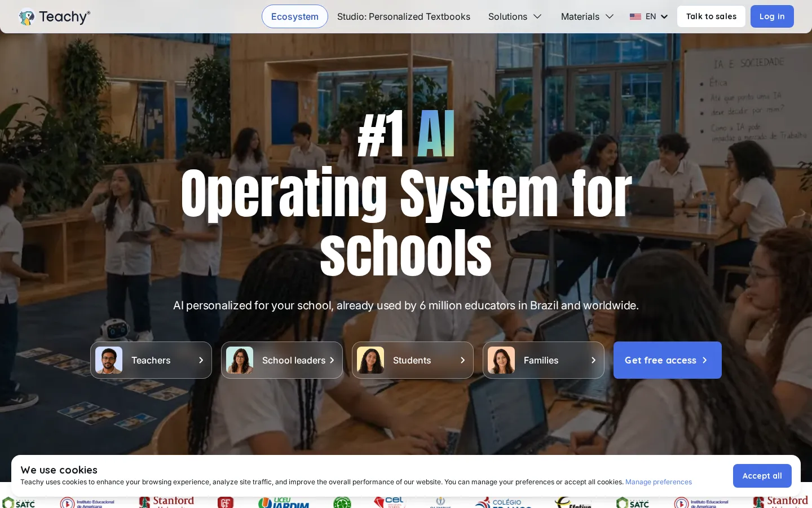Click the arrow in Get free access

point(704,360)
